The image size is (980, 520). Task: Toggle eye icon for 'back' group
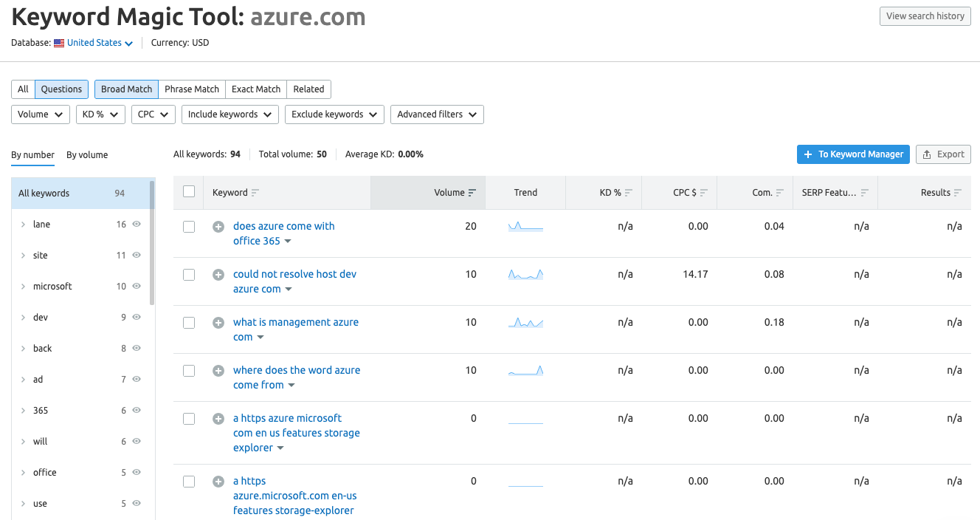pos(137,349)
